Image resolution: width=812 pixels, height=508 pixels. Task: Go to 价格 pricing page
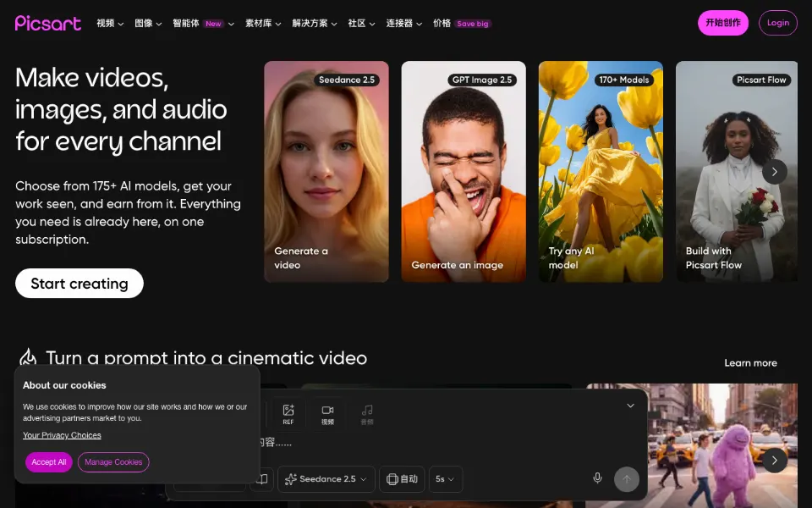(462, 24)
